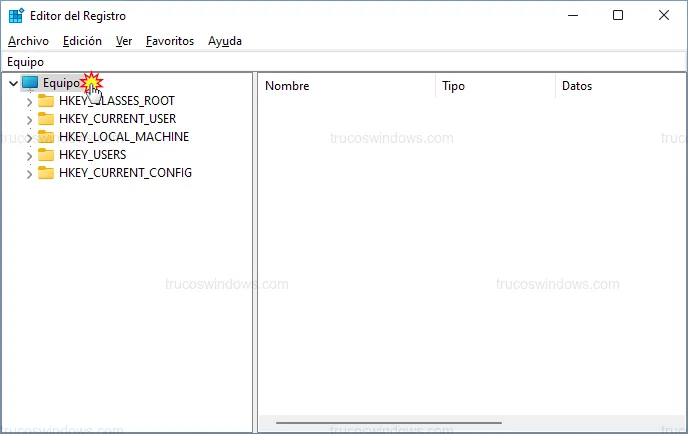Click the HKEY_CURRENT_CONFIG folder icon

pyautogui.click(x=46, y=173)
